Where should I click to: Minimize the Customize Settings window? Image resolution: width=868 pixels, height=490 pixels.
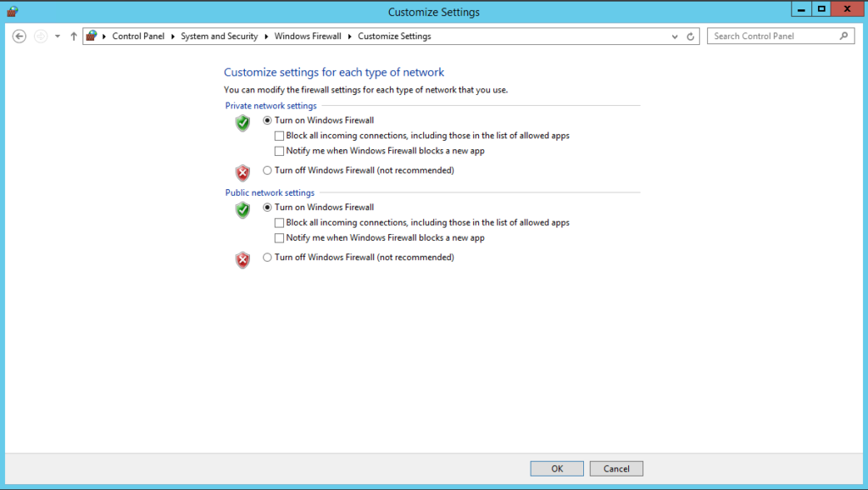[801, 8]
